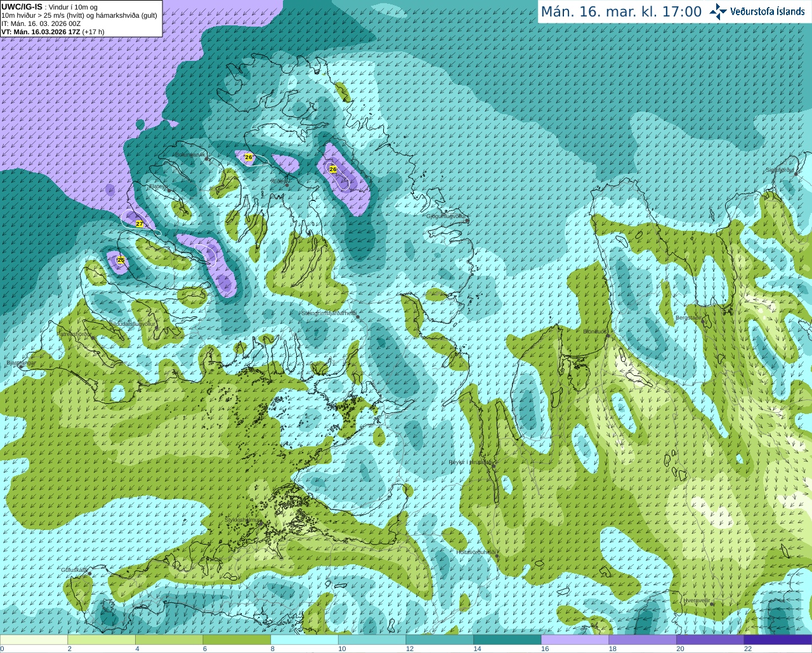812x653 pixels.
Task: Click the Blönduós station dot
Action: click(608, 335)
